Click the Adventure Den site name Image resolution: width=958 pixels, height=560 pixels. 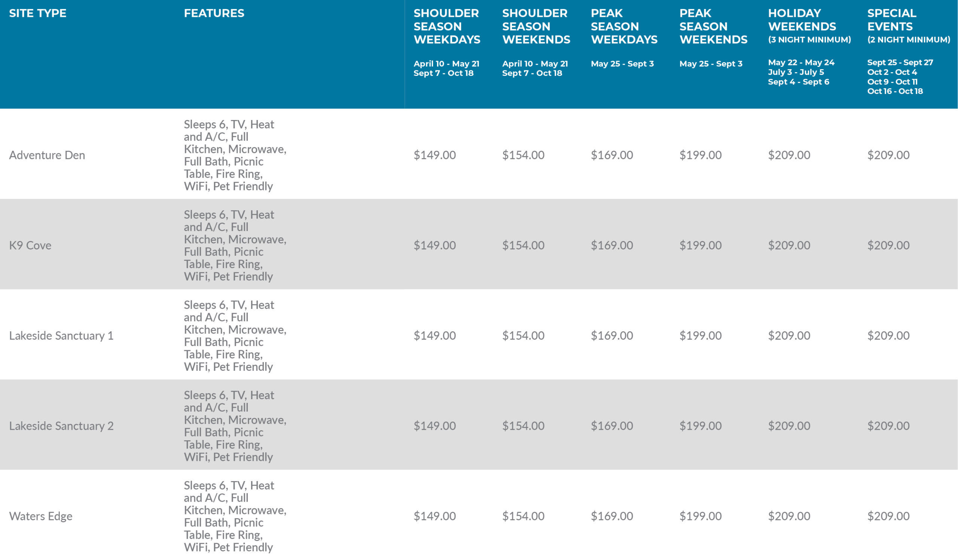[47, 155]
